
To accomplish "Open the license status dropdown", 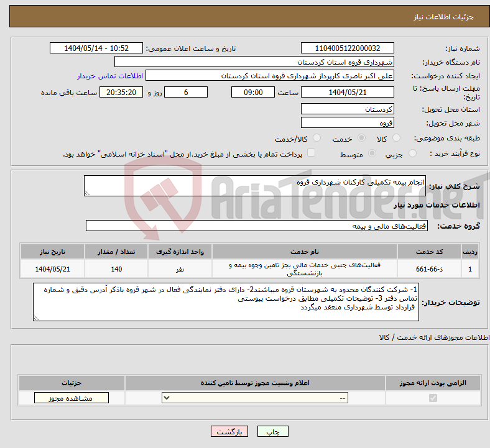I will (255, 398).
